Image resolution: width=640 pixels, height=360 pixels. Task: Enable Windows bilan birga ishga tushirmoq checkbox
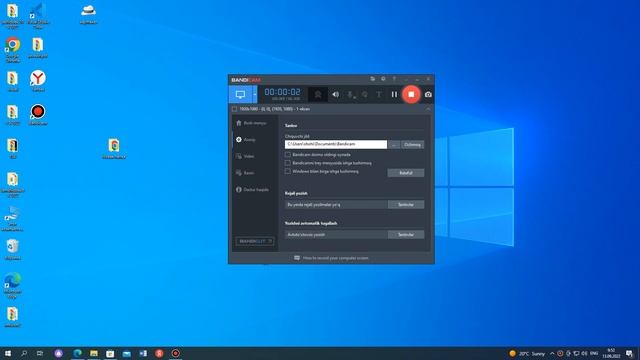[288, 171]
